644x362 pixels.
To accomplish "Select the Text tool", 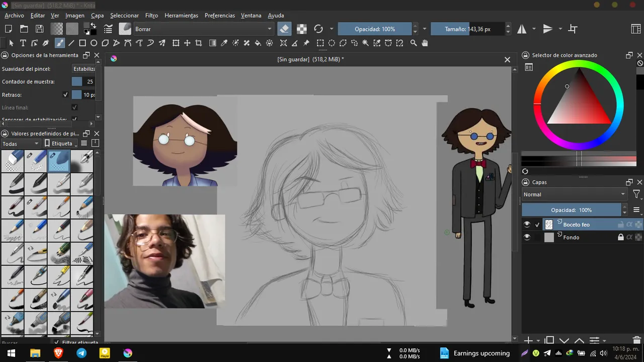I will (x=24, y=43).
